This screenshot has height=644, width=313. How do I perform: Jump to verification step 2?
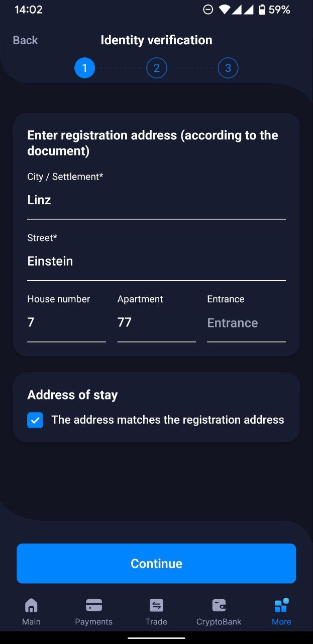[156, 68]
